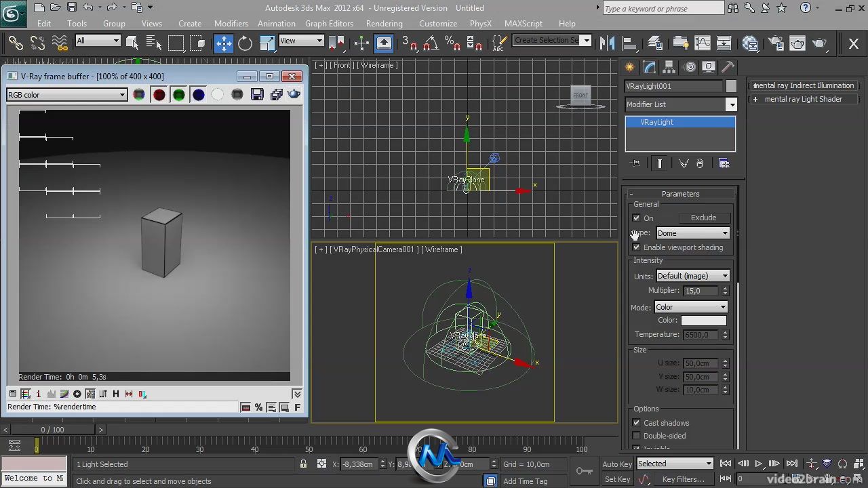
Task: Open the Modifiers menu
Action: [x=231, y=23]
